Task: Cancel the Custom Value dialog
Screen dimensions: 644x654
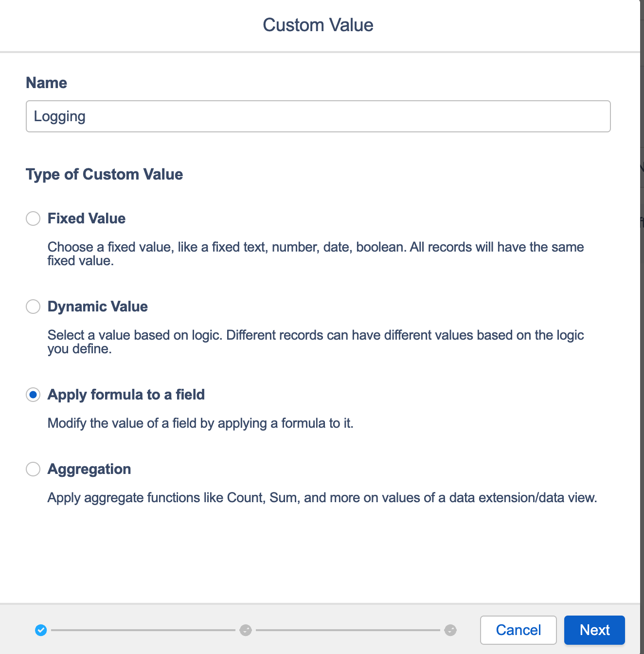Action: click(519, 630)
